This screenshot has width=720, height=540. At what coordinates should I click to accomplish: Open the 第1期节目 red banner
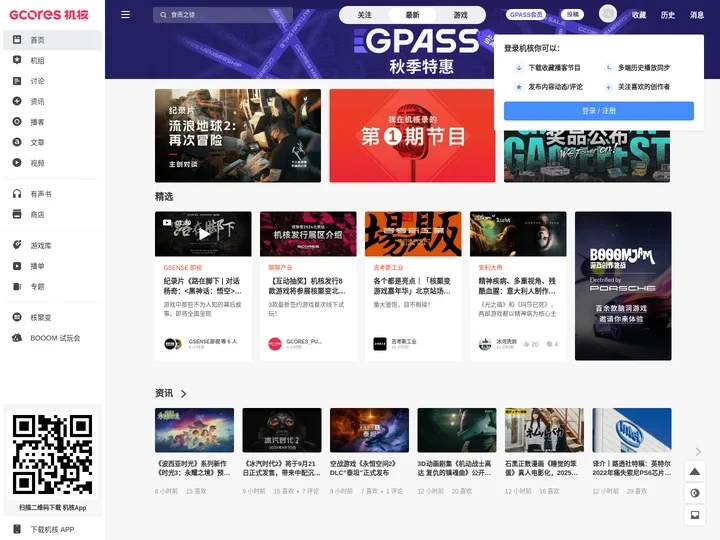click(x=412, y=135)
